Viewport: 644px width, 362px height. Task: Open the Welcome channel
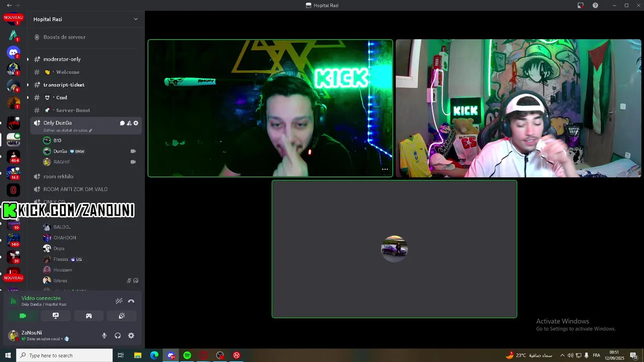click(67, 72)
